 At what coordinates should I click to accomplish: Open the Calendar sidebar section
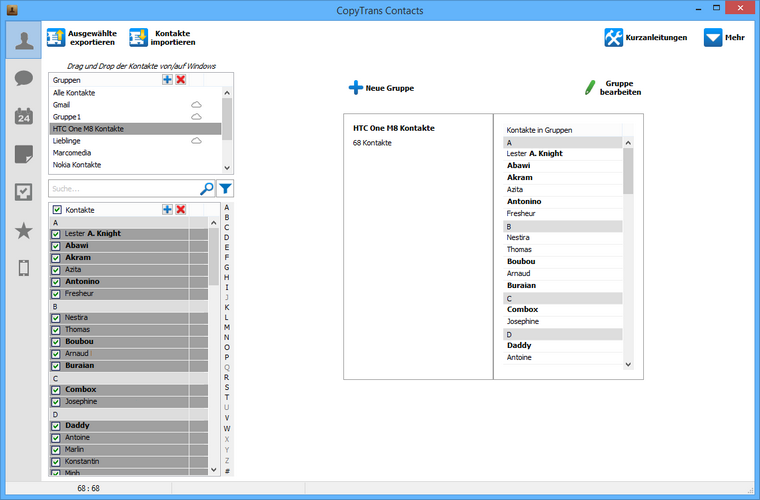[24, 116]
